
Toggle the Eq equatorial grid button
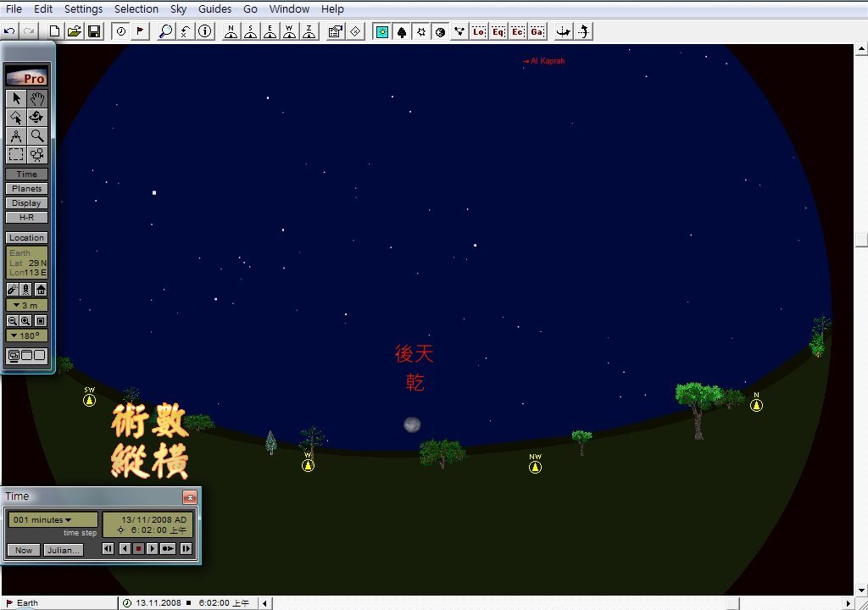pyautogui.click(x=498, y=31)
